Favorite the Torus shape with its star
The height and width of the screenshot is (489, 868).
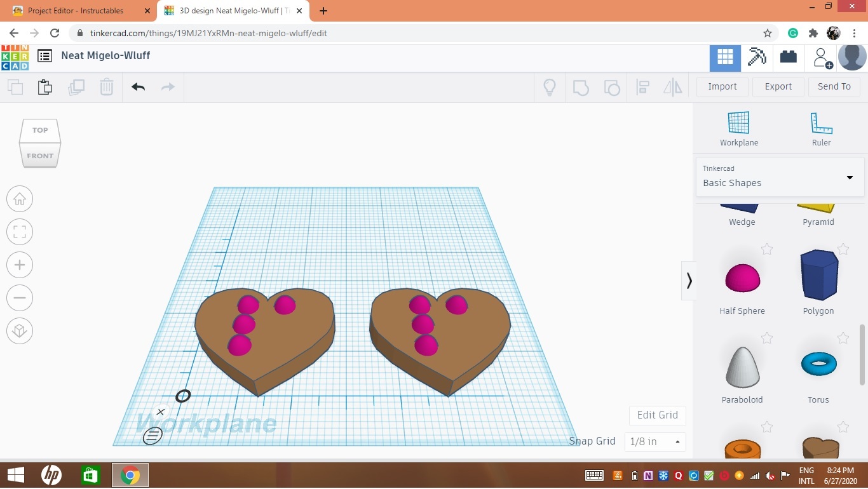[x=844, y=338]
